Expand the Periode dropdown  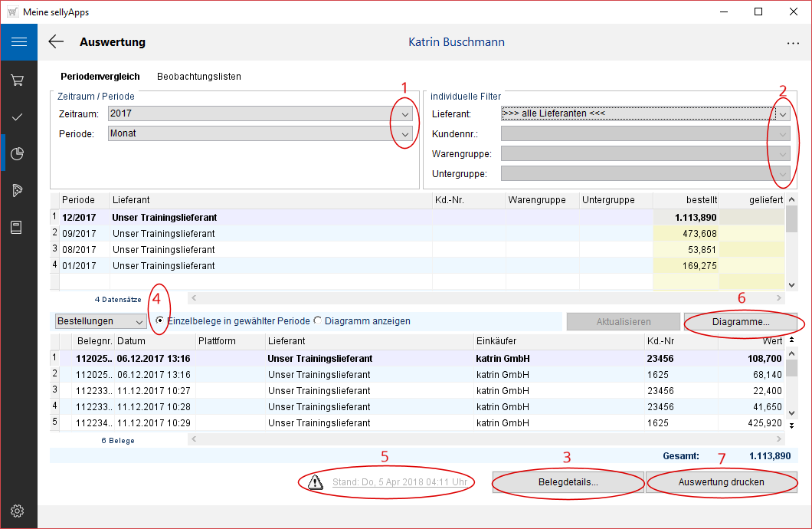[405, 133]
